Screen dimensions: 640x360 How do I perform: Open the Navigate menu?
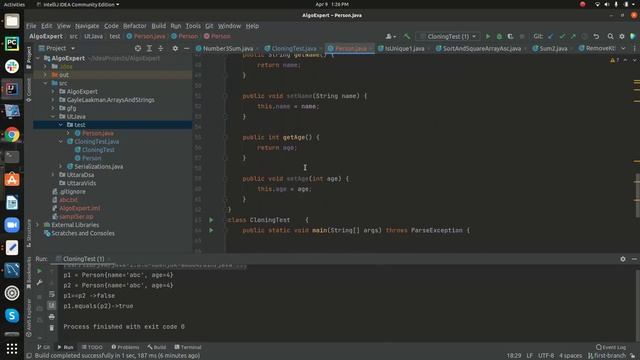pos(87,26)
